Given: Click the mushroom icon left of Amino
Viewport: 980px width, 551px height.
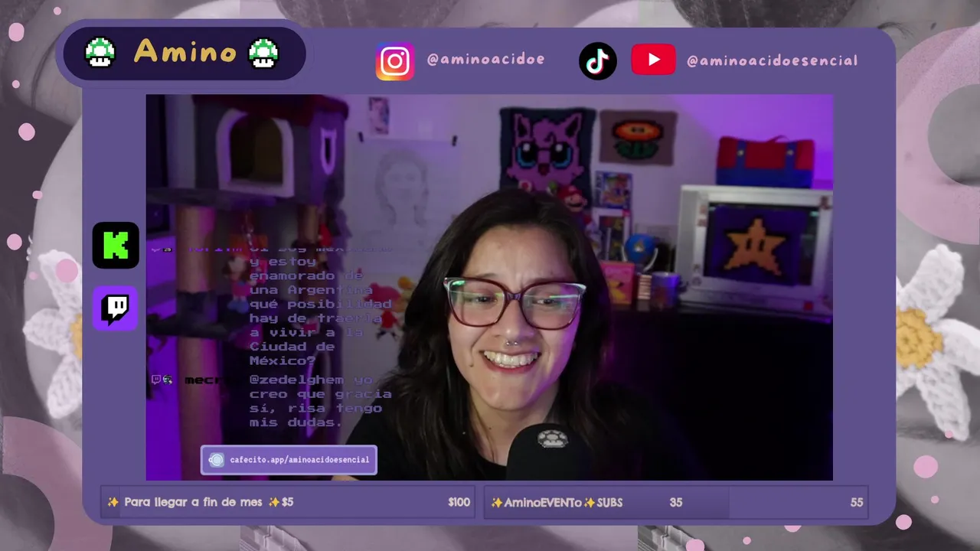Looking at the screenshot, I should pos(100,53).
